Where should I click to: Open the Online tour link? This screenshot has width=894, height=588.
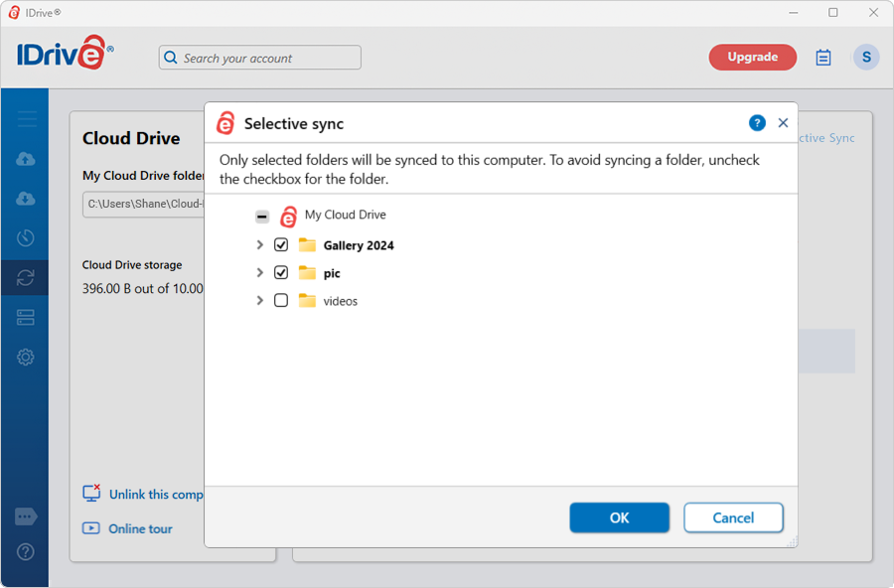140,528
